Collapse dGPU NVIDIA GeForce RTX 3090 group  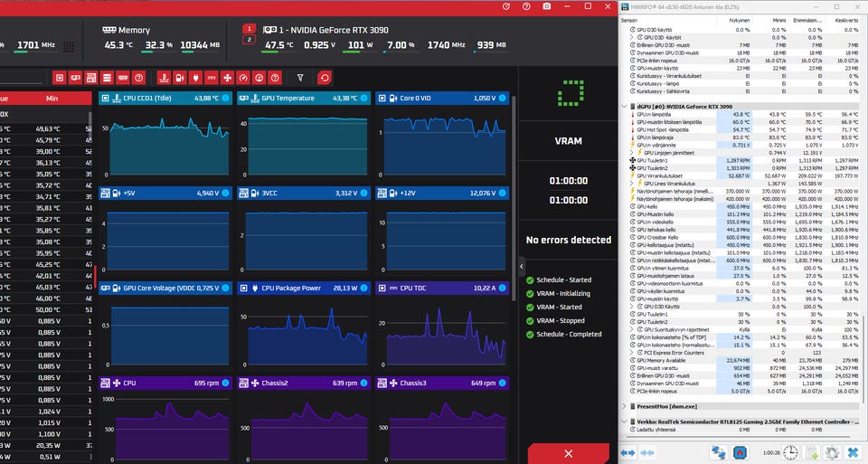625,107
